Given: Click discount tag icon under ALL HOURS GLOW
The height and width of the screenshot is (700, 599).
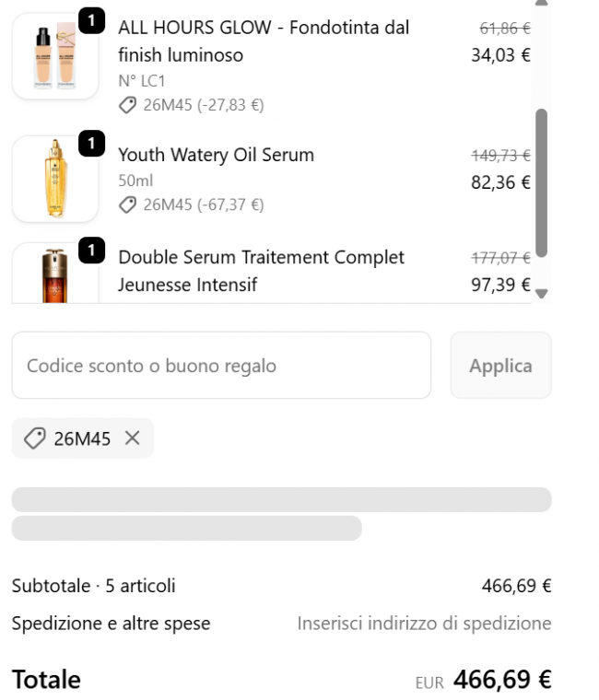Looking at the screenshot, I should tap(127, 106).
